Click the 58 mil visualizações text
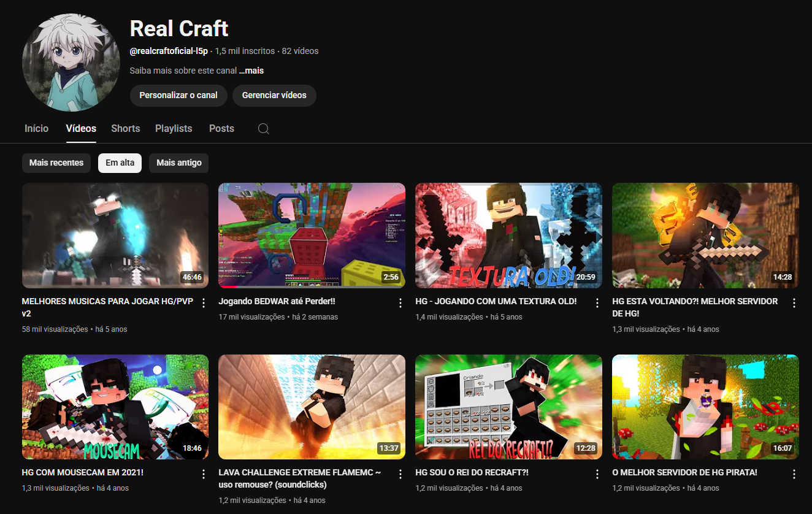The height and width of the screenshot is (514, 812). (x=55, y=329)
